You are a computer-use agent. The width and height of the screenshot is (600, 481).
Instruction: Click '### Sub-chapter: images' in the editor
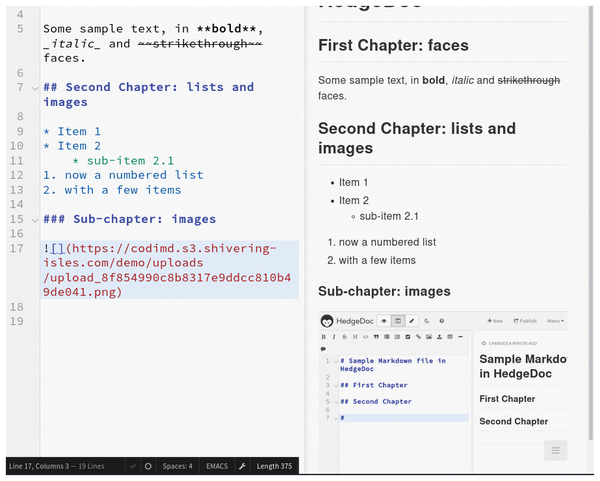pos(129,219)
